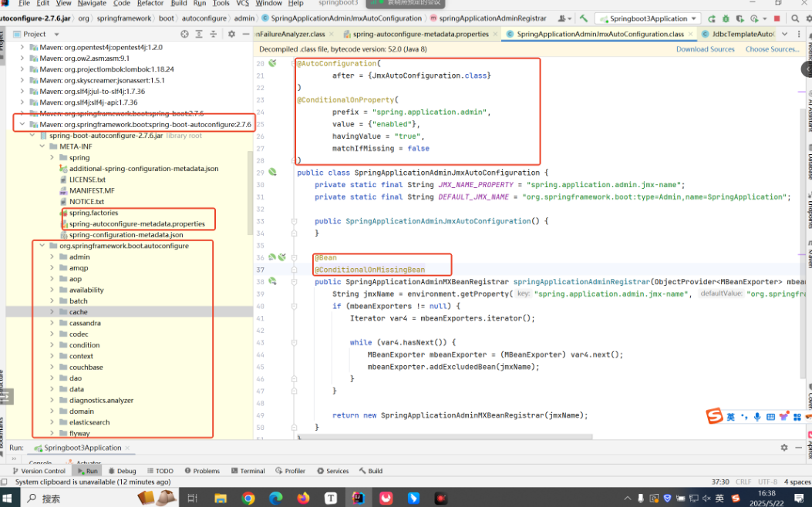812x507 pixels.
Task: Hide the Project panel with the minus icon
Action: point(246,34)
